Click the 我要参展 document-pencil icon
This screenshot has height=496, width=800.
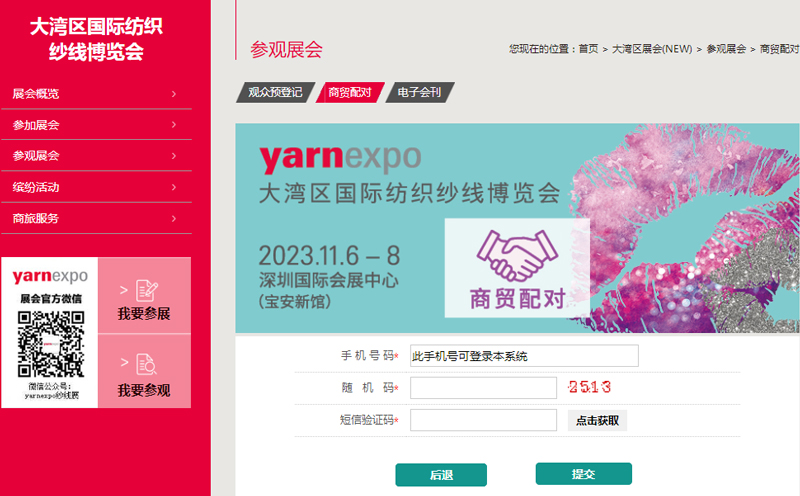point(147,291)
